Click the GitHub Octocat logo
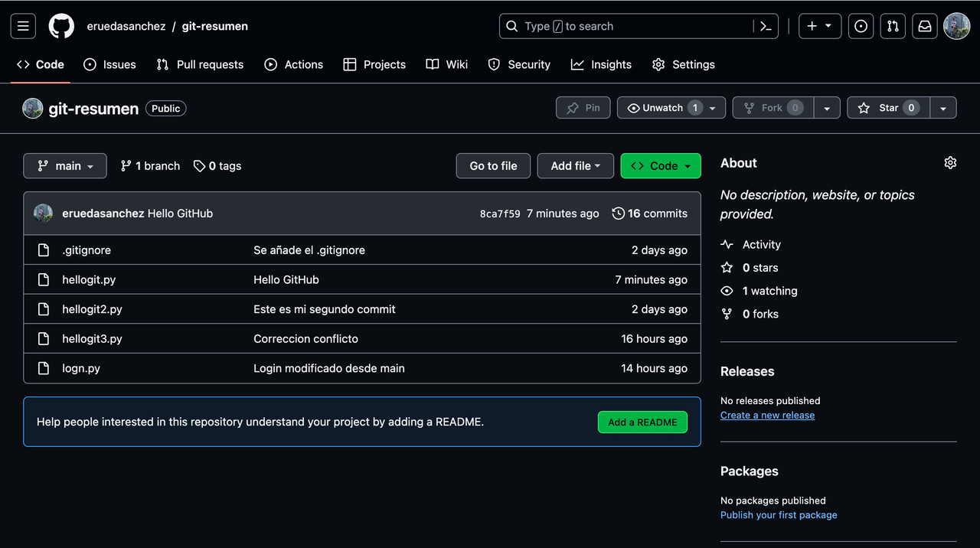The height and width of the screenshot is (548, 980). [x=62, y=26]
